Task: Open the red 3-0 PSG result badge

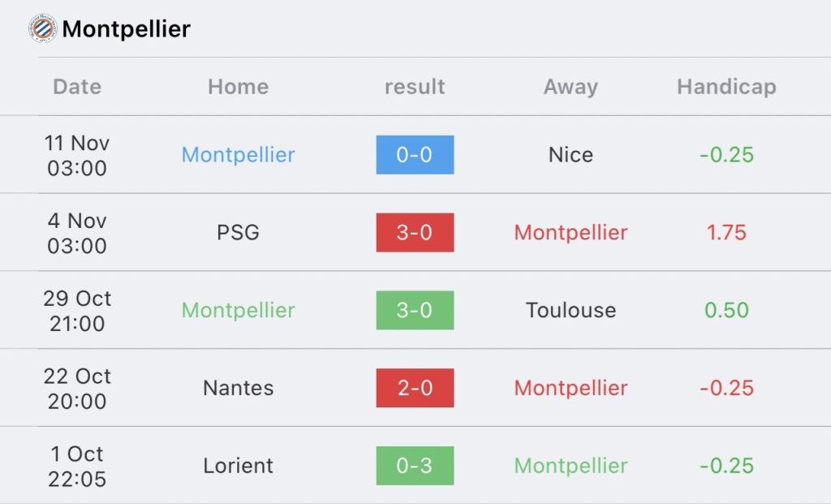Action: [415, 232]
